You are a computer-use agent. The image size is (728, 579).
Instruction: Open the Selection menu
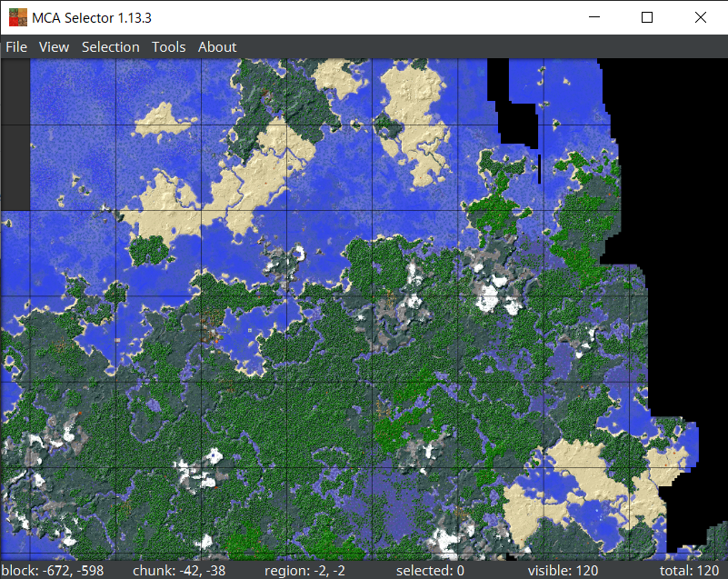pos(111,47)
